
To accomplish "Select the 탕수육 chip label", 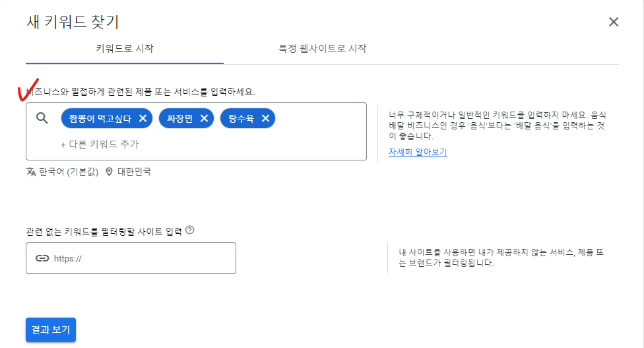I will [x=241, y=118].
